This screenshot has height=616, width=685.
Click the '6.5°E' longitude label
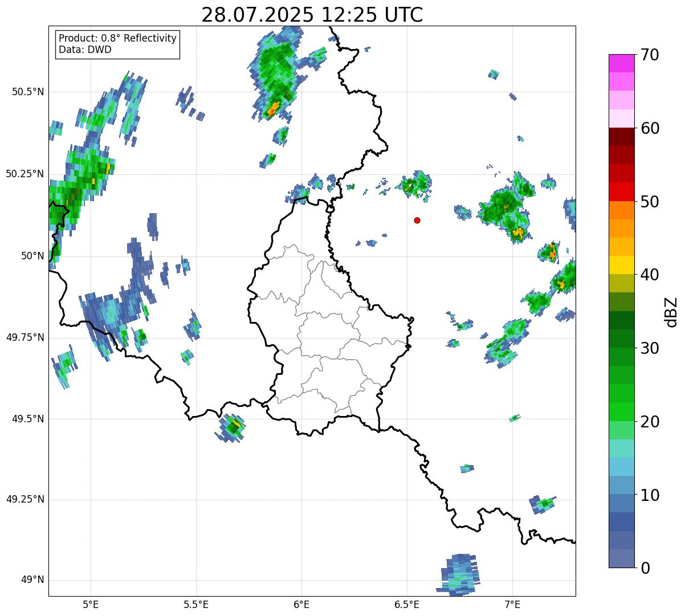tap(407, 605)
